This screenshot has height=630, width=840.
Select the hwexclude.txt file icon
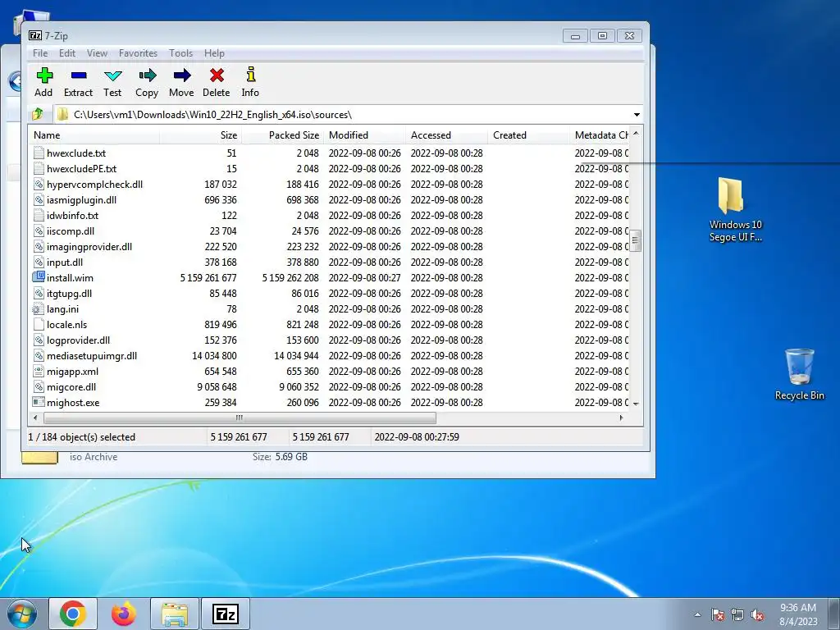pyautogui.click(x=38, y=153)
